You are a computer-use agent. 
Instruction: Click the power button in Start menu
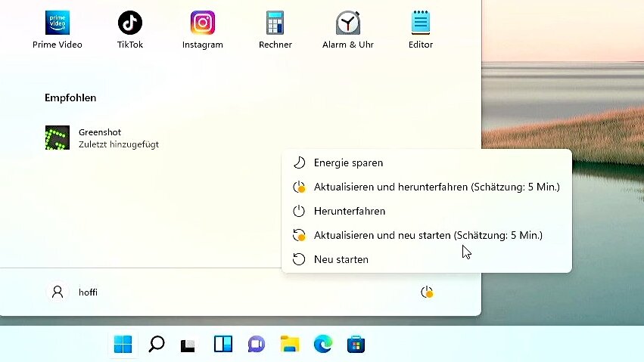tap(427, 292)
